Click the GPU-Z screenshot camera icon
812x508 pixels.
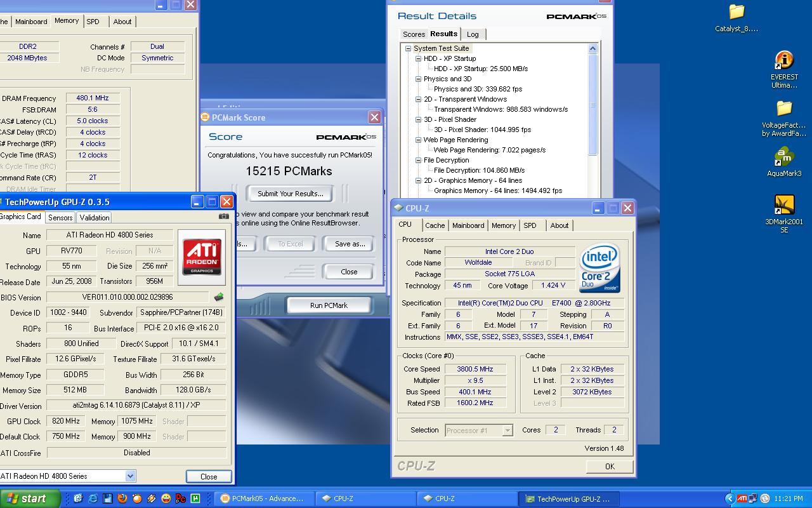pyautogui.click(x=223, y=217)
